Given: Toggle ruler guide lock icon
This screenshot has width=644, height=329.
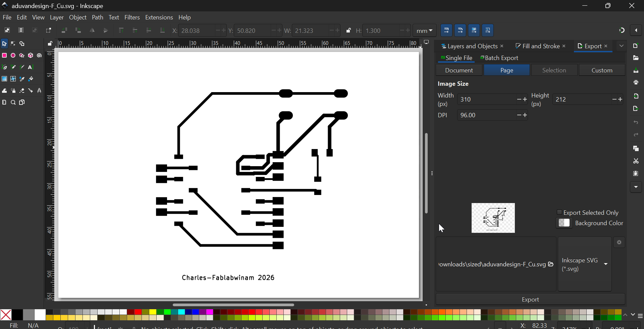Looking at the screenshot, I should tap(50, 44).
